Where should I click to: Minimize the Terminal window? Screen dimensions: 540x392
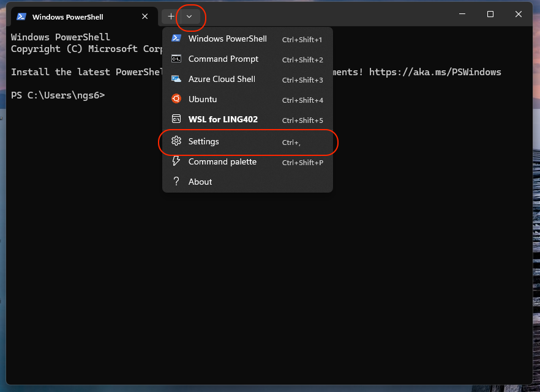[462, 14]
